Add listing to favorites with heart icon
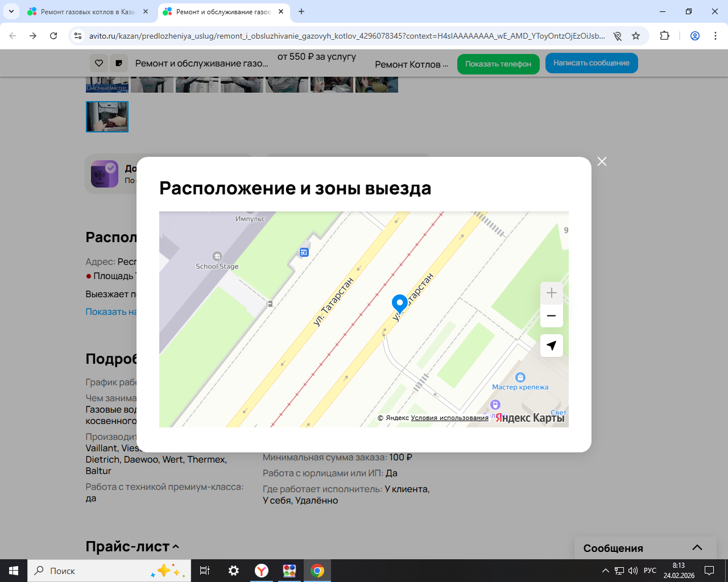Viewport: 728px width, 582px height. (99, 63)
